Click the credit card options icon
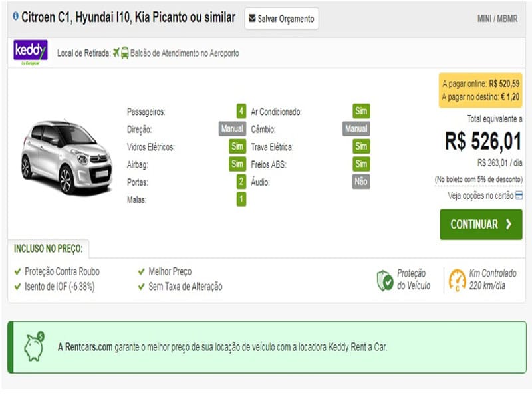Screen dimensions: 532x399 pyautogui.click(x=519, y=196)
